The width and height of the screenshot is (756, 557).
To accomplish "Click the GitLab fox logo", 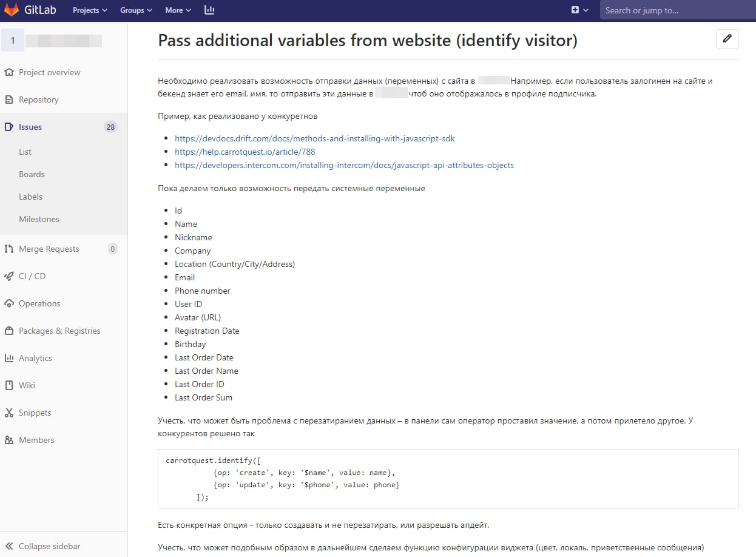I will tap(12, 10).
